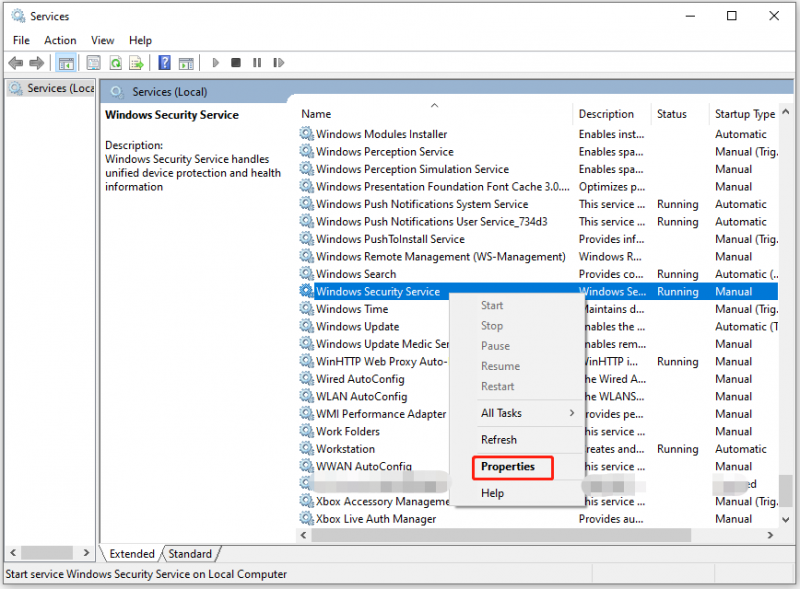Open the Help menu in the menu bar

tap(140, 40)
